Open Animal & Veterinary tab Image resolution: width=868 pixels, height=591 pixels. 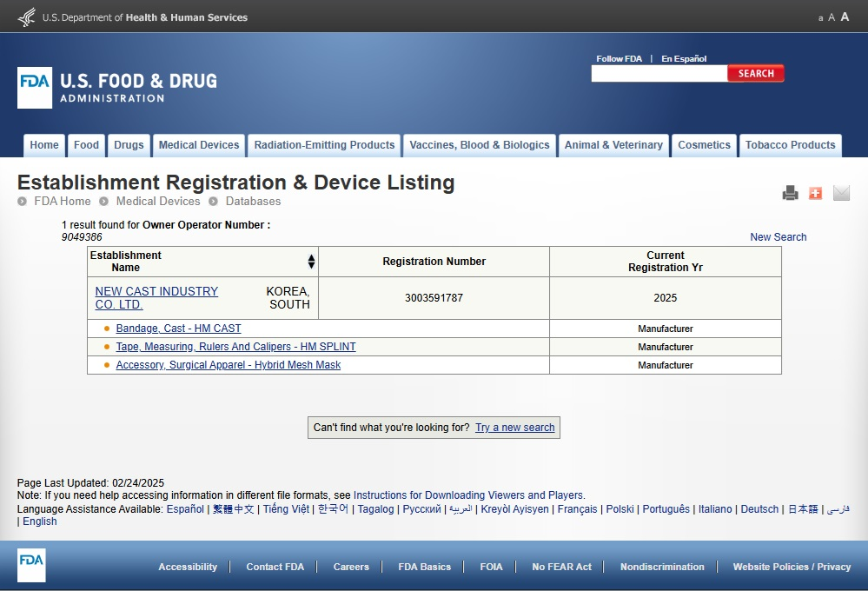pyautogui.click(x=613, y=145)
